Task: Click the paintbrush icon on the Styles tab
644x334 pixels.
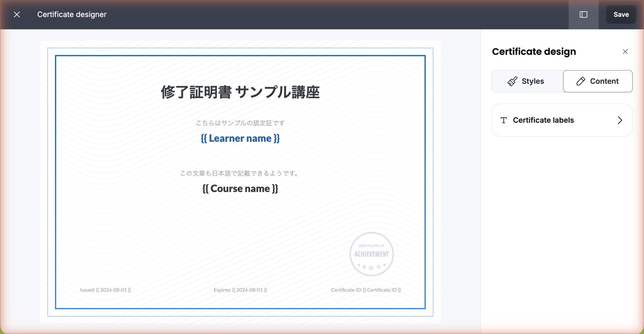Action: [512, 81]
